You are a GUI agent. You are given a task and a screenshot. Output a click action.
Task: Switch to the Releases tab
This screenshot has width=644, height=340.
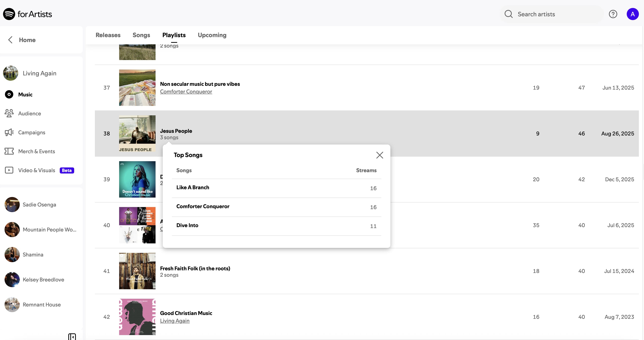point(108,35)
